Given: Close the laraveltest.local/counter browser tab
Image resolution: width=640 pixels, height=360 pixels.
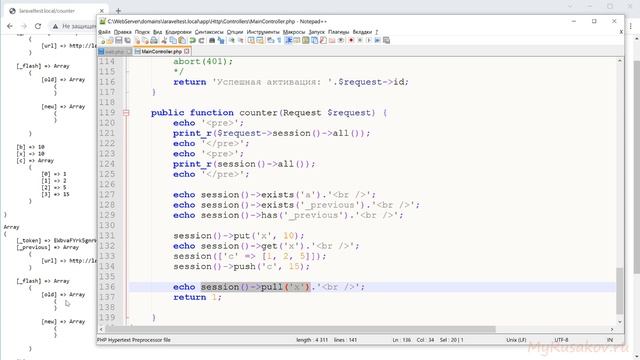Looking at the screenshot, I should click(102, 11).
